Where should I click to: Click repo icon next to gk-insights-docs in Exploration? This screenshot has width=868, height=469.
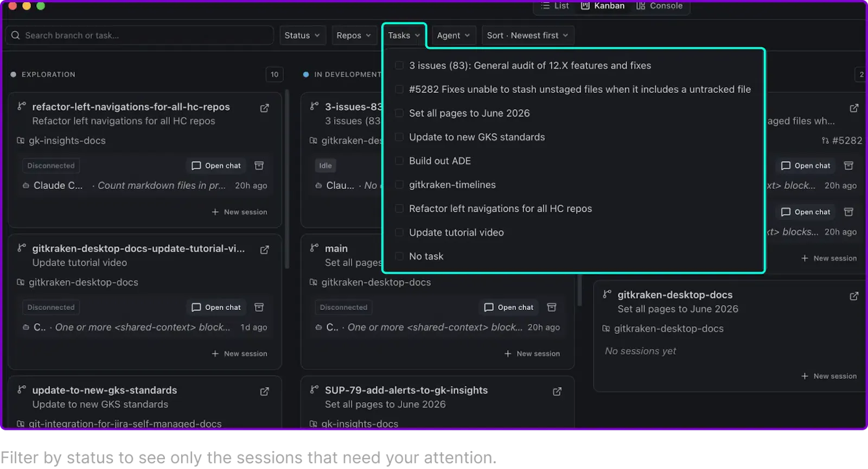21,141
